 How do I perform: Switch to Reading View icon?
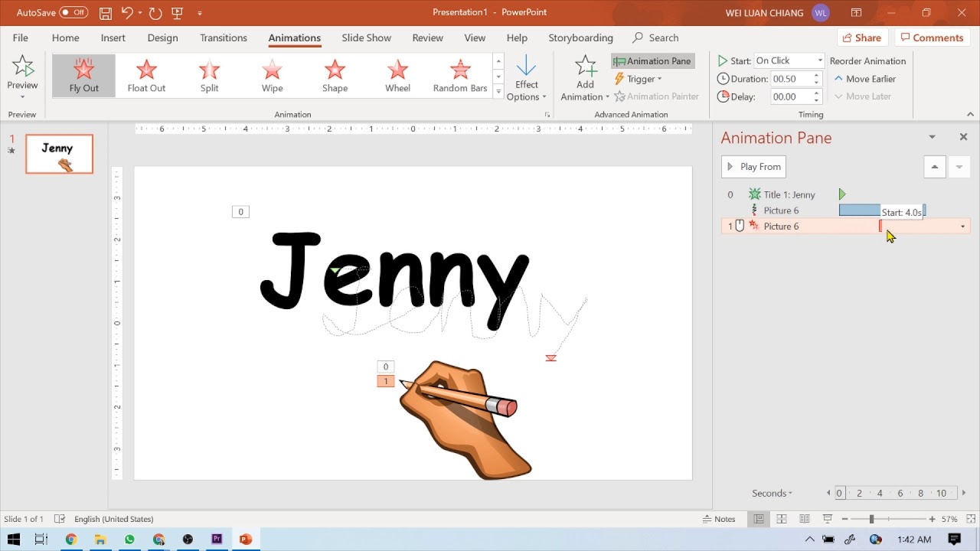pyautogui.click(x=804, y=519)
